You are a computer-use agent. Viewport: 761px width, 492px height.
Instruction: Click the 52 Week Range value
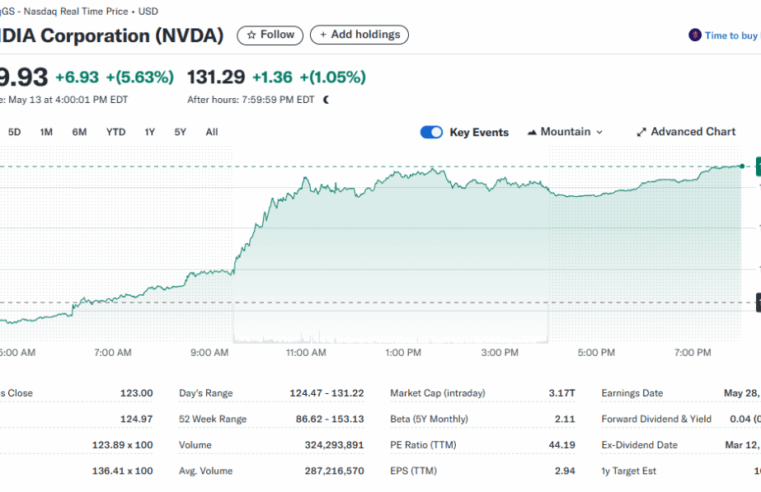[x=330, y=419]
